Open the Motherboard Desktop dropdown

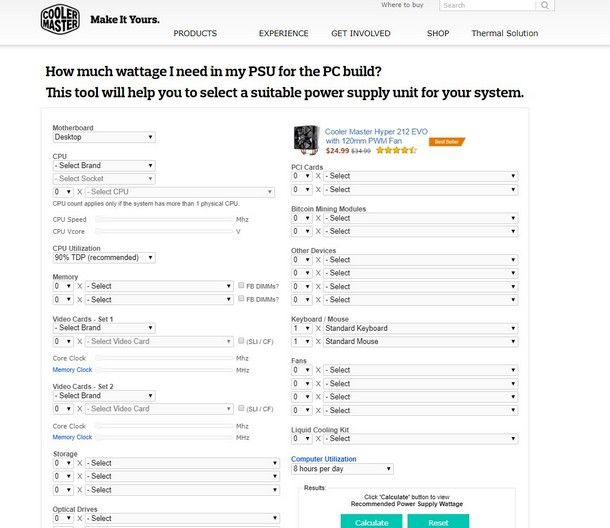(104, 137)
